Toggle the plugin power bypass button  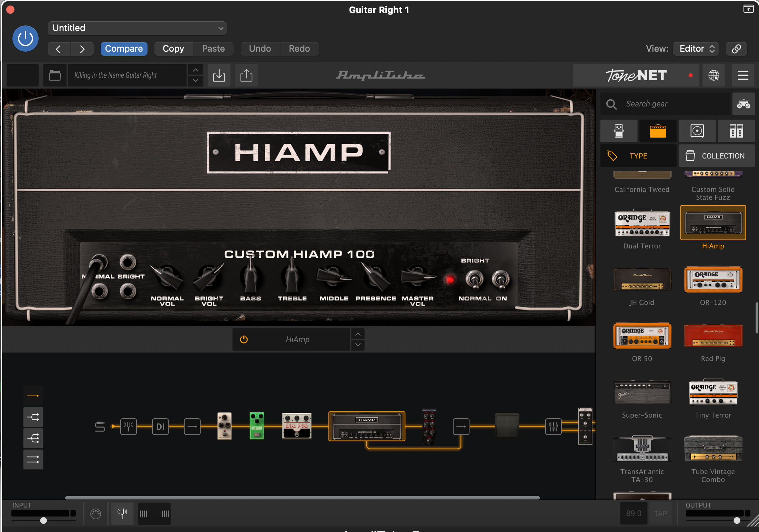tap(26, 39)
